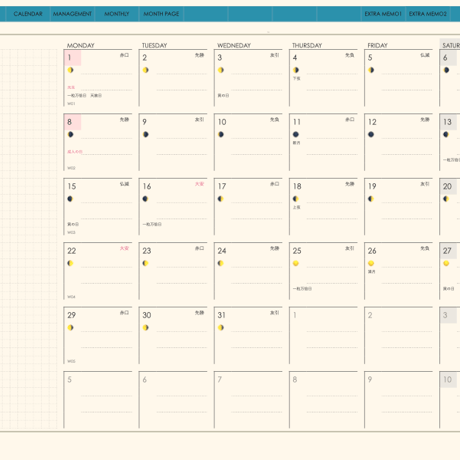Click the red rokuyo label on day 16
The width and height of the screenshot is (460, 460).
point(199,184)
